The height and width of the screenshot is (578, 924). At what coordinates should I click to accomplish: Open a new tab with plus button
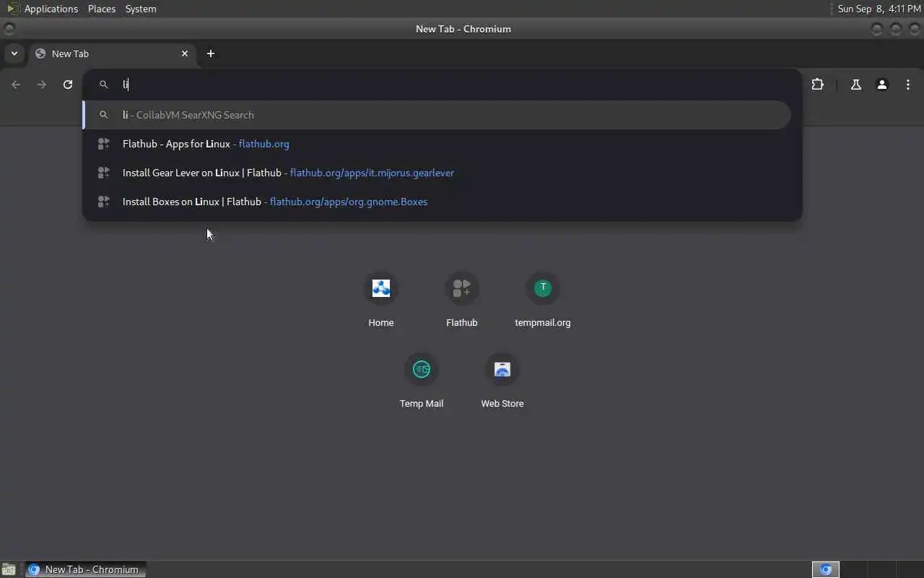click(x=211, y=53)
